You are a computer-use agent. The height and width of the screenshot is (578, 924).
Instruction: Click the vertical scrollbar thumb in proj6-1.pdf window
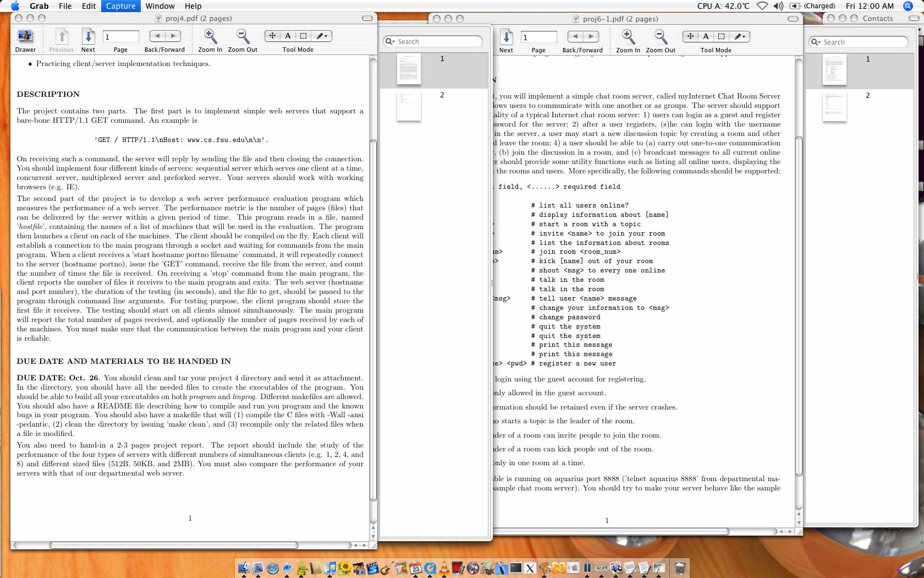tap(799, 306)
